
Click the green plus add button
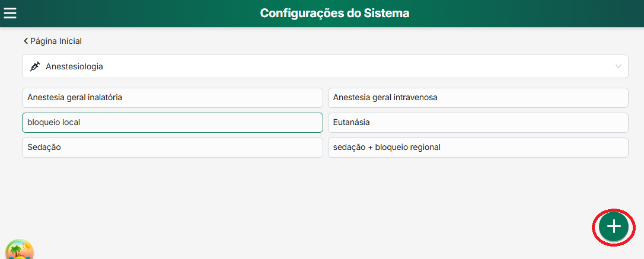coord(613,226)
